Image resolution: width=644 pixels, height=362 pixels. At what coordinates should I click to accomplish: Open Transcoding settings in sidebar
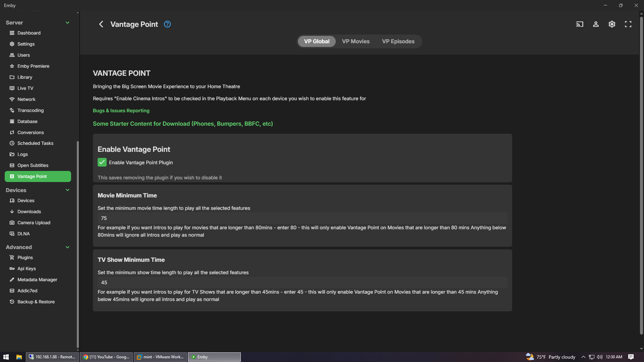tap(30, 110)
